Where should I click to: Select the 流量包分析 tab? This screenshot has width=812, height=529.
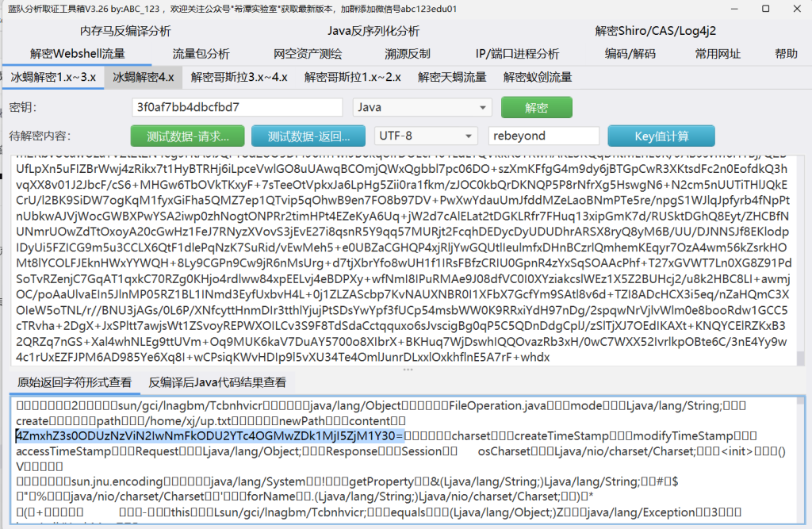tap(201, 54)
